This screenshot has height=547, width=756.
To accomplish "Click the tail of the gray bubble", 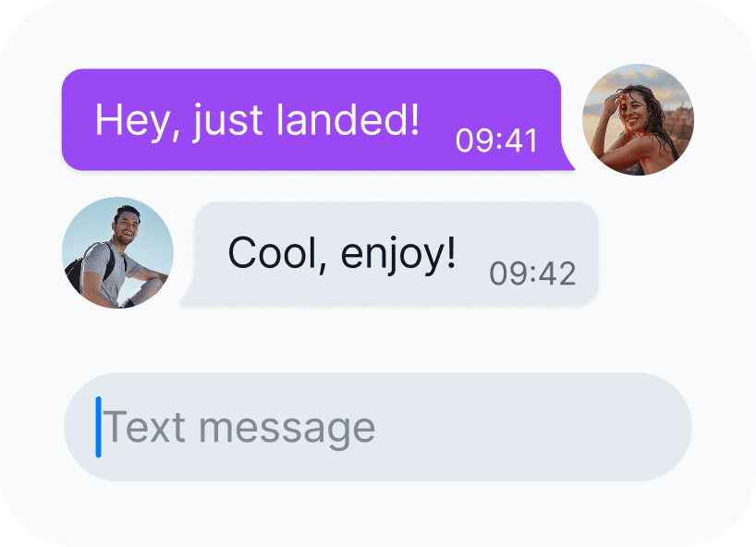I will click(188, 292).
